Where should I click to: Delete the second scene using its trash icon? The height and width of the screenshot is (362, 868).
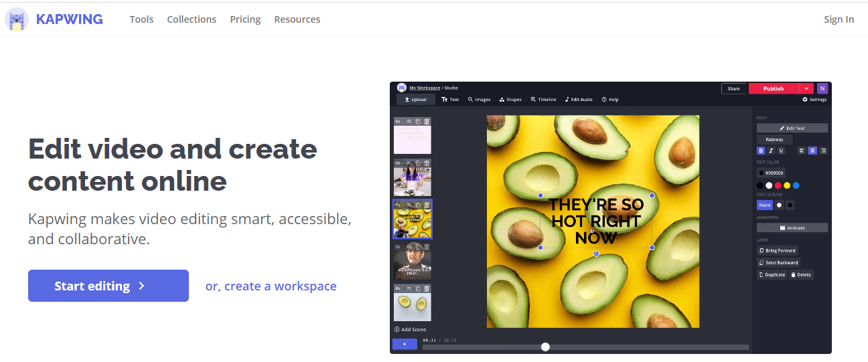pyautogui.click(x=427, y=163)
